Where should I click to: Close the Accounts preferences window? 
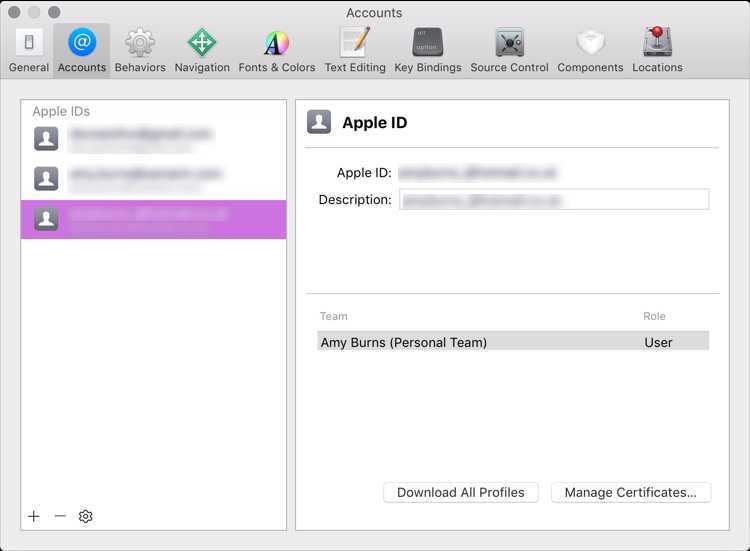tap(14, 12)
